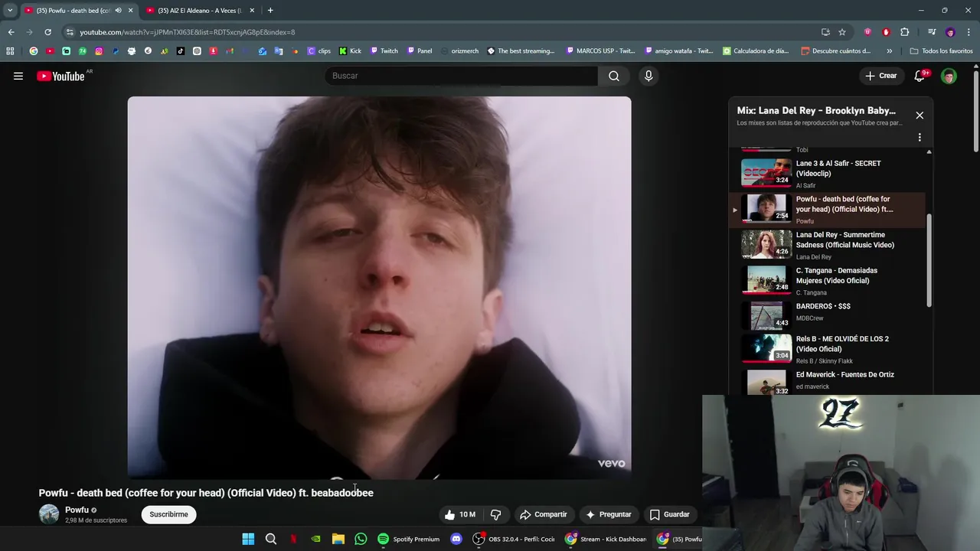Open Kick bookmark

pyautogui.click(x=349, y=51)
